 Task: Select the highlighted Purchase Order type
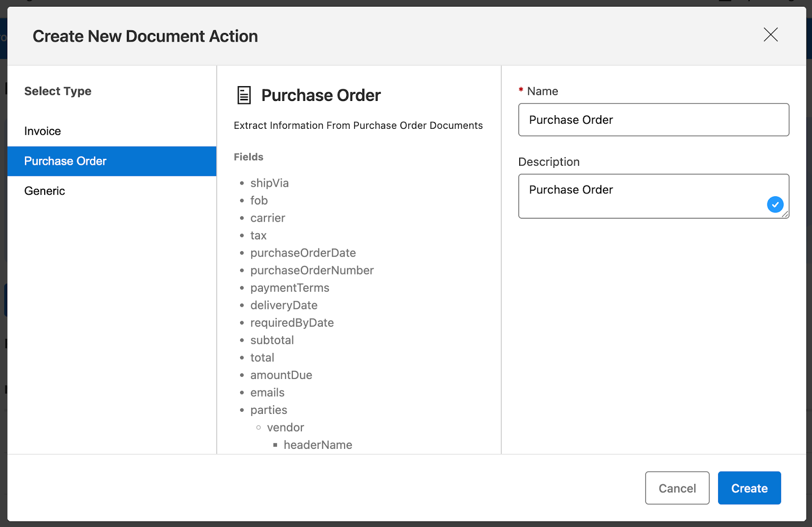click(x=65, y=161)
